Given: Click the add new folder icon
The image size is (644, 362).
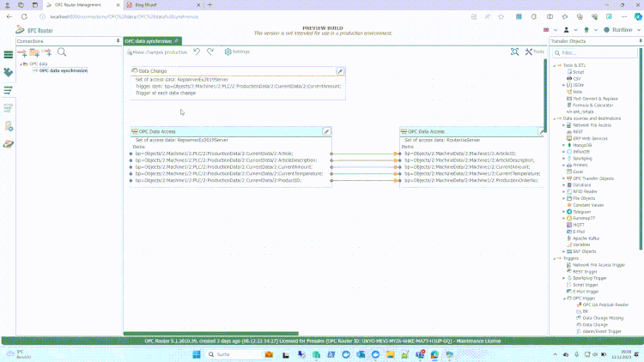Looking at the screenshot, I should 34,52.
